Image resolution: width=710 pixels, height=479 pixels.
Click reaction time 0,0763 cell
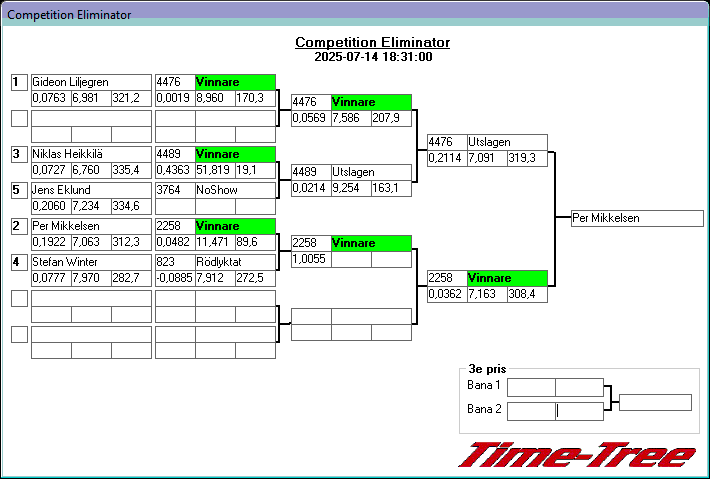pyautogui.click(x=51, y=98)
